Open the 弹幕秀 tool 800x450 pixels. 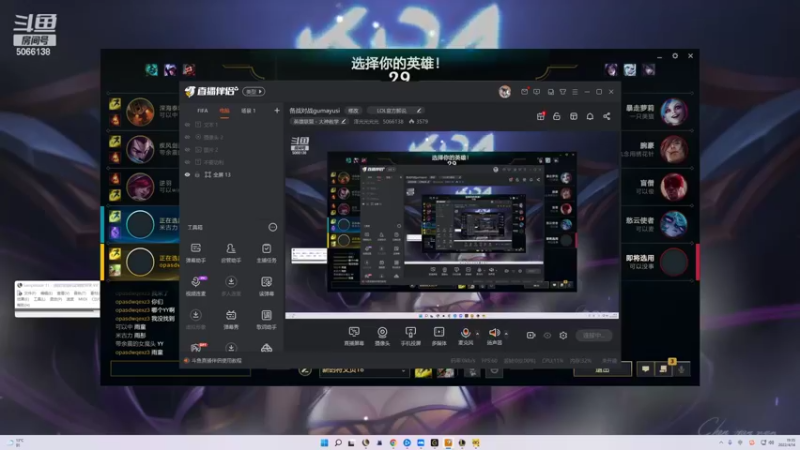231,319
